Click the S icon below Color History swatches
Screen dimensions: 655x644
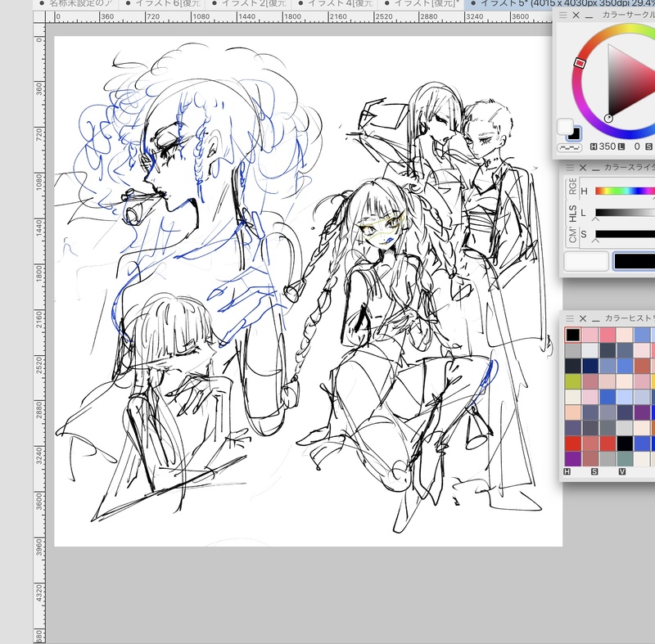pos(594,471)
